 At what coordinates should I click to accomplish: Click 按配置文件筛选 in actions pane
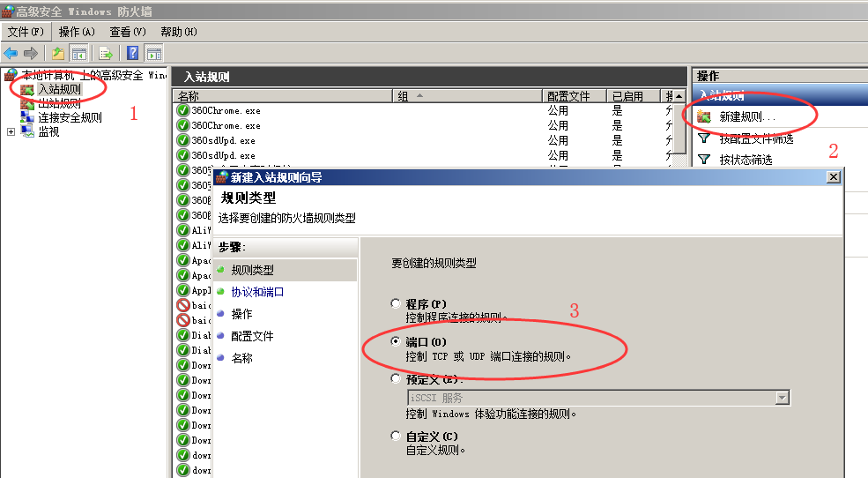[x=756, y=138]
